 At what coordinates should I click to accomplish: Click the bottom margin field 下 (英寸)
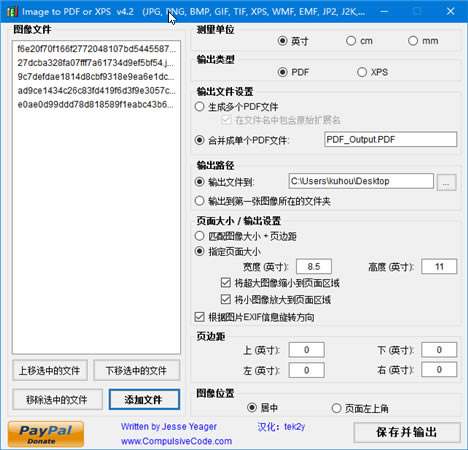tap(439, 350)
